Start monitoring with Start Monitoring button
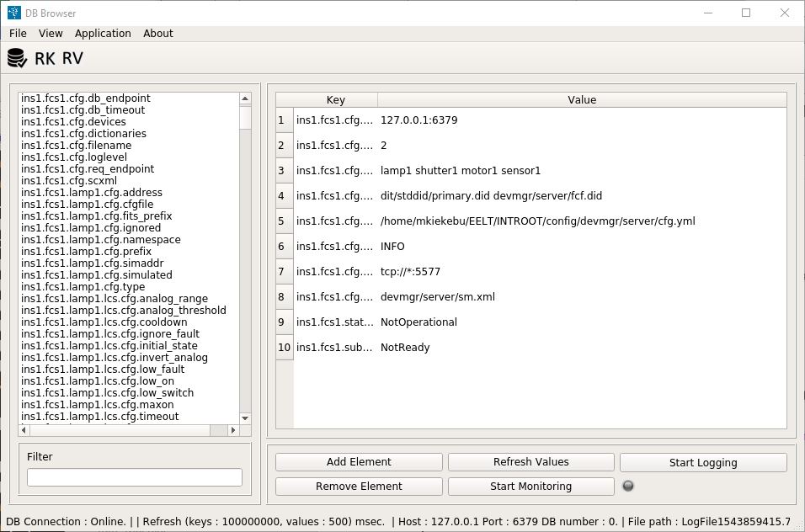805x532 pixels. point(530,487)
